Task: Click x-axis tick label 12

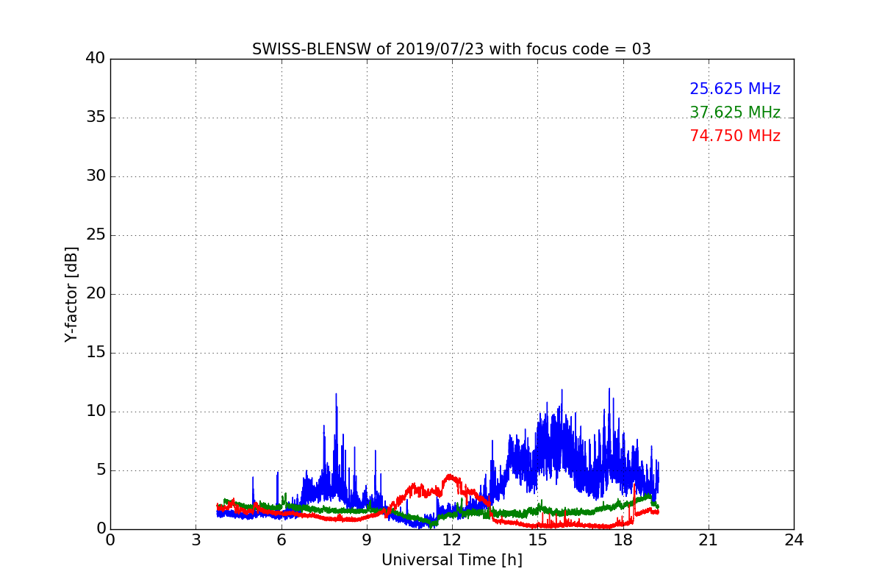Action: click(x=452, y=539)
